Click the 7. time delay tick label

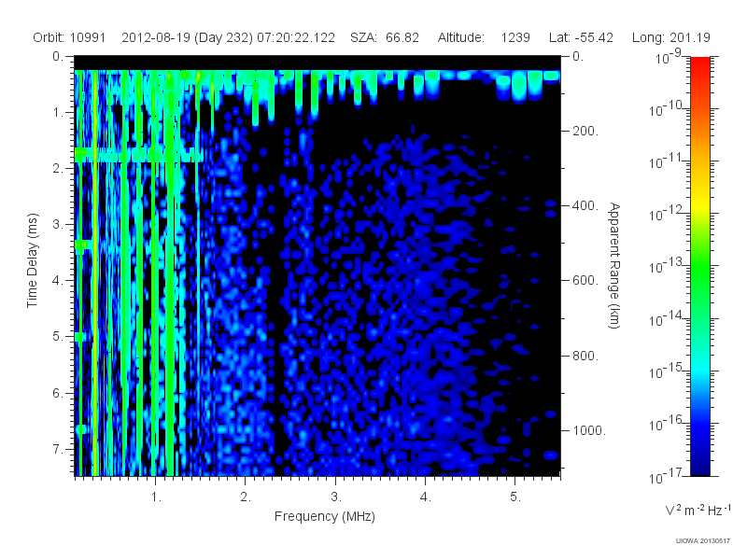(58, 450)
